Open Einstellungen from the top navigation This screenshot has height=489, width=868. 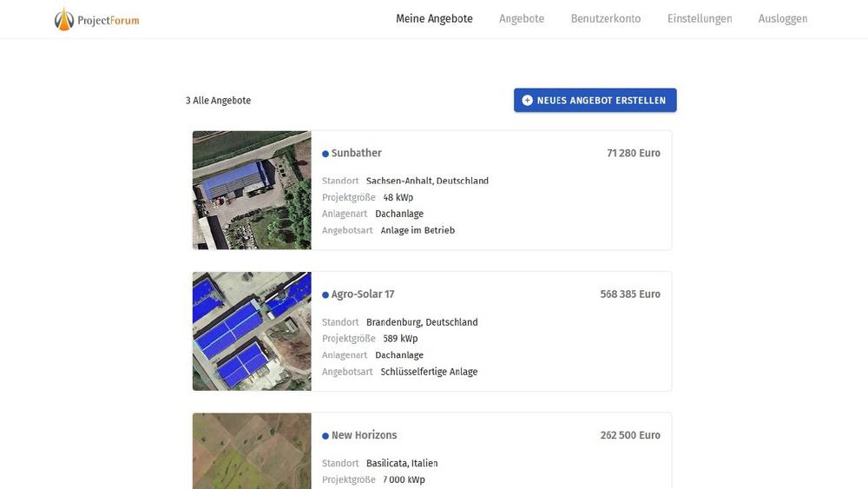(699, 19)
